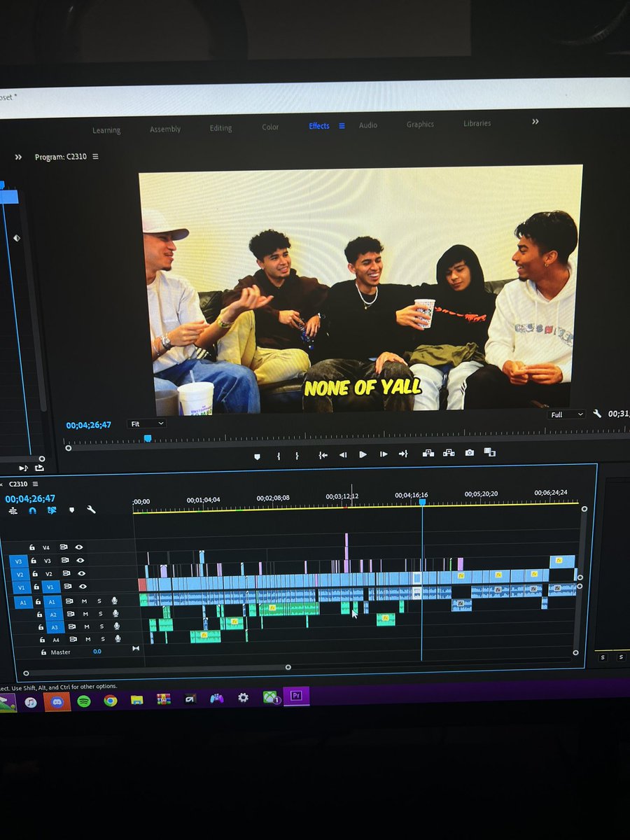Viewport: 630px width, 840px height.
Task: Toggle the V1 track target button
Action: click(51, 587)
